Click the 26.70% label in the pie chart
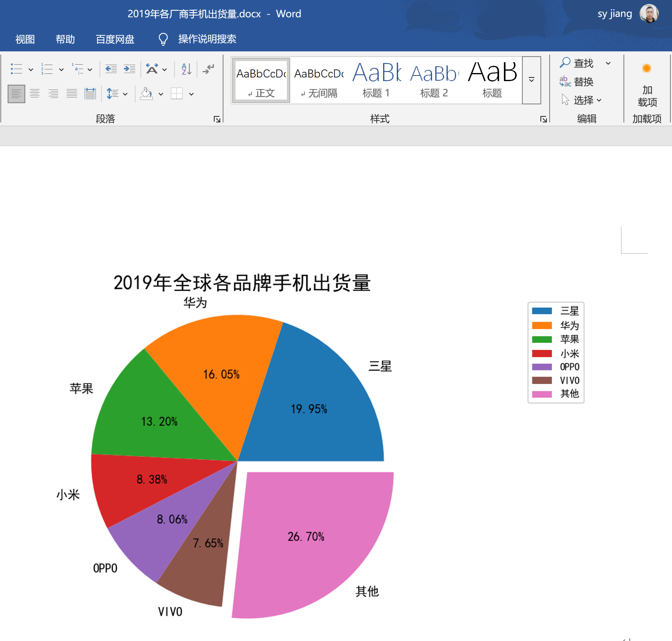 (x=306, y=537)
